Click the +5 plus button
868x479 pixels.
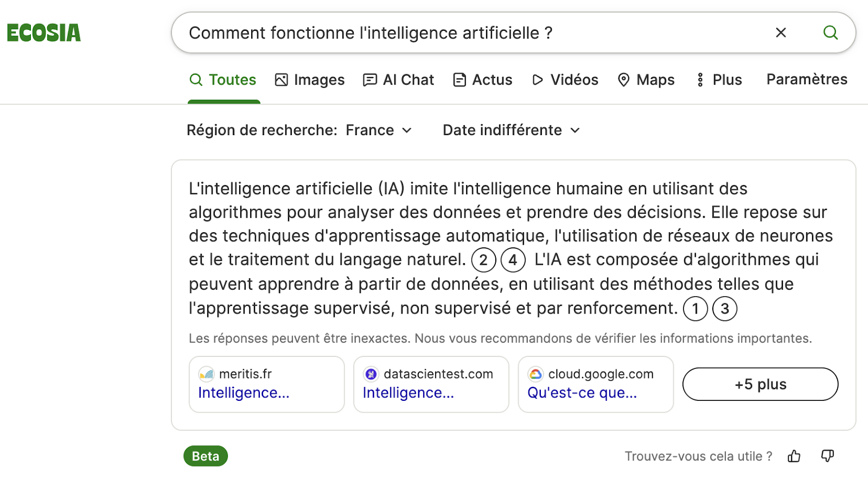(x=761, y=384)
